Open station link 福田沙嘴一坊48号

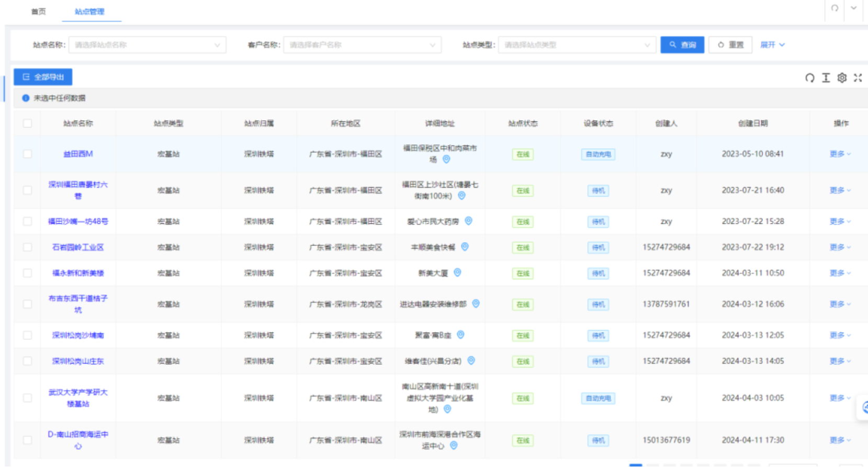pyautogui.click(x=78, y=221)
